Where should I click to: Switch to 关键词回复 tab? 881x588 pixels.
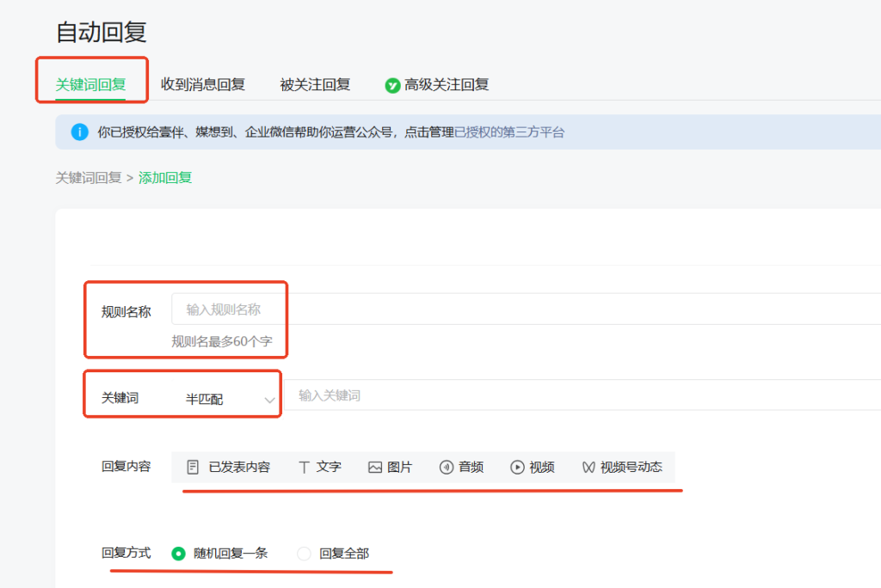click(90, 85)
